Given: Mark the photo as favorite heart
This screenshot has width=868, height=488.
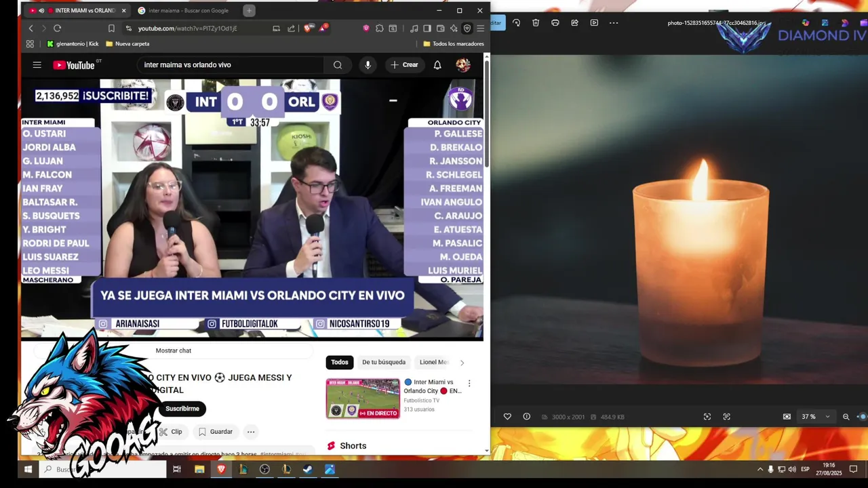Looking at the screenshot, I should 507,417.
